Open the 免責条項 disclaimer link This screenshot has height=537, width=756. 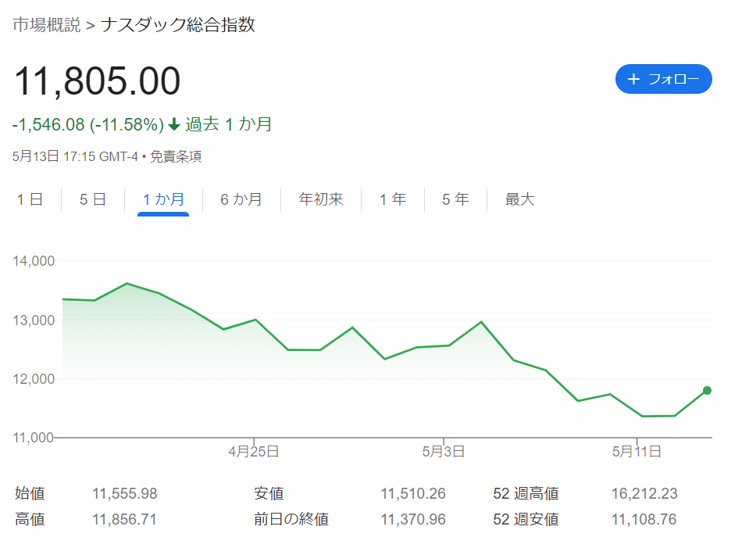176,157
